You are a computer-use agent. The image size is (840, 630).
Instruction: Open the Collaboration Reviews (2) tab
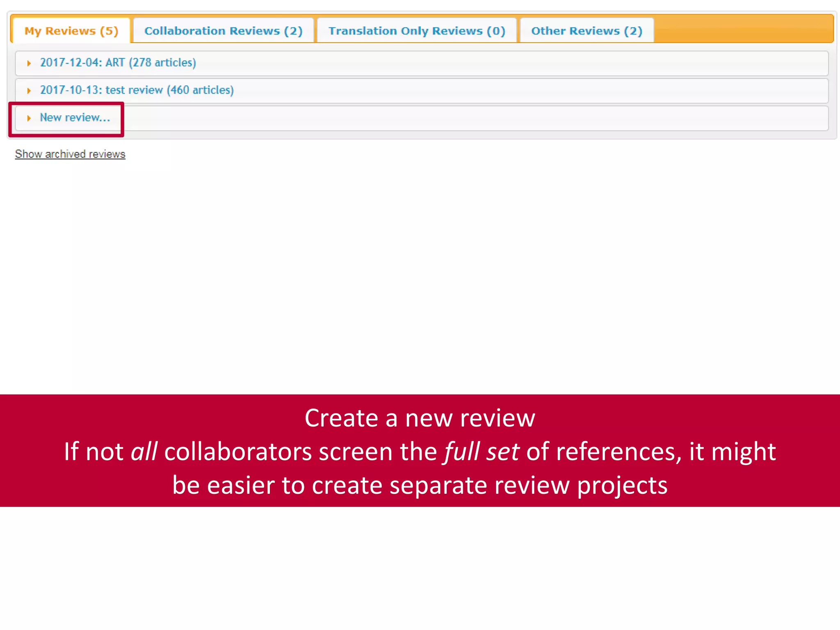pyautogui.click(x=223, y=31)
